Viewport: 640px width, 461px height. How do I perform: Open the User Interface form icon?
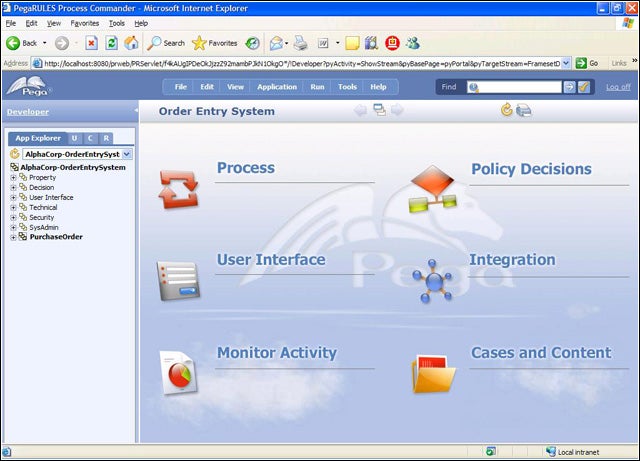click(x=178, y=281)
